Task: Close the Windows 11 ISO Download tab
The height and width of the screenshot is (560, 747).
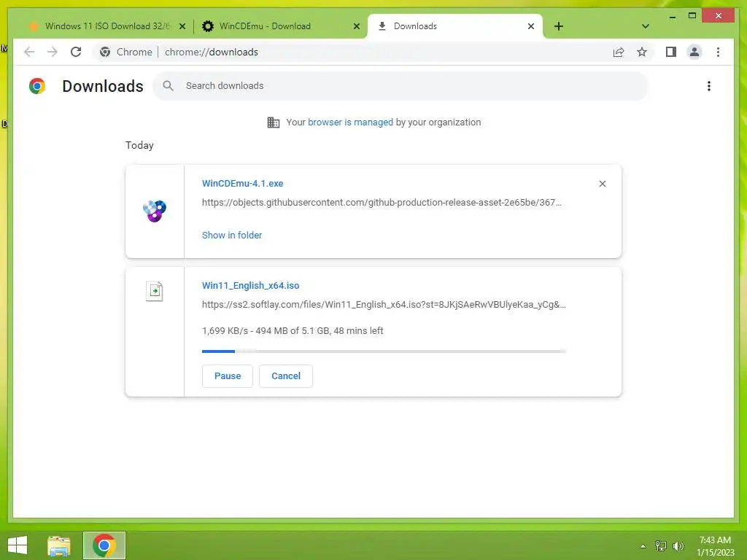Action: (x=182, y=26)
